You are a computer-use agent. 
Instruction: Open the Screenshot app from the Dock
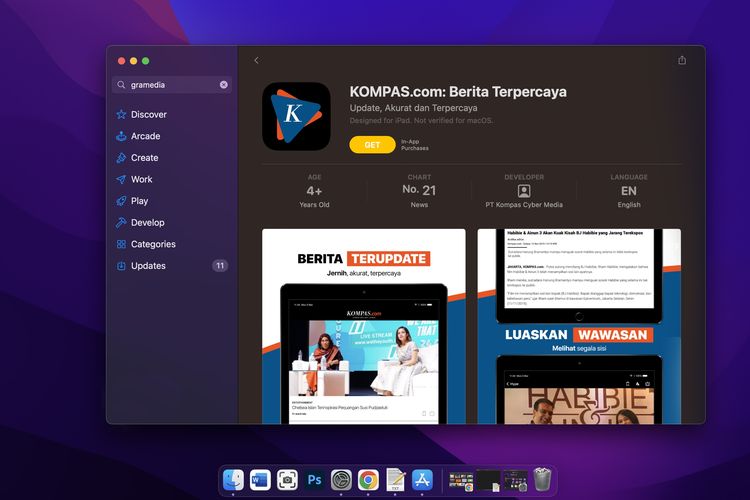point(287,480)
